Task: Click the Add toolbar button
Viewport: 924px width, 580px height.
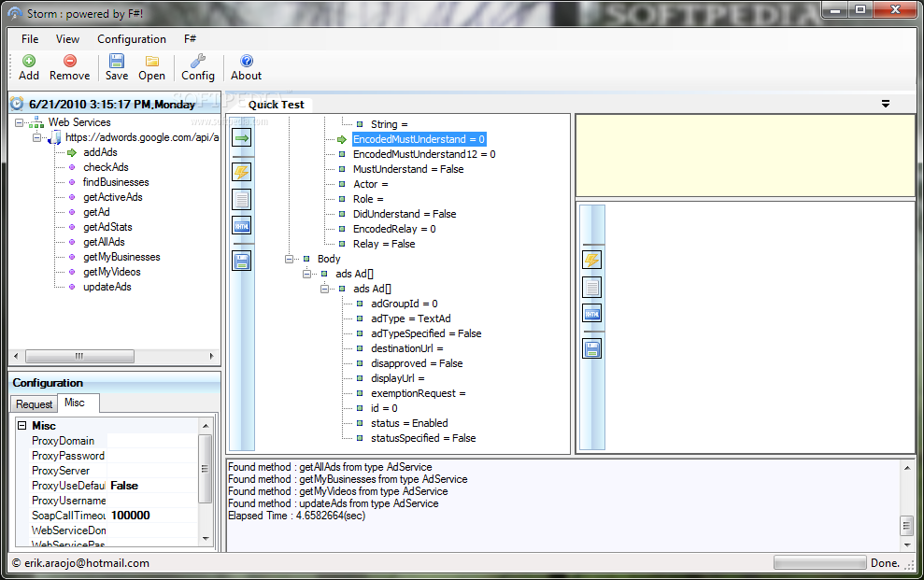Action: pos(28,68)
